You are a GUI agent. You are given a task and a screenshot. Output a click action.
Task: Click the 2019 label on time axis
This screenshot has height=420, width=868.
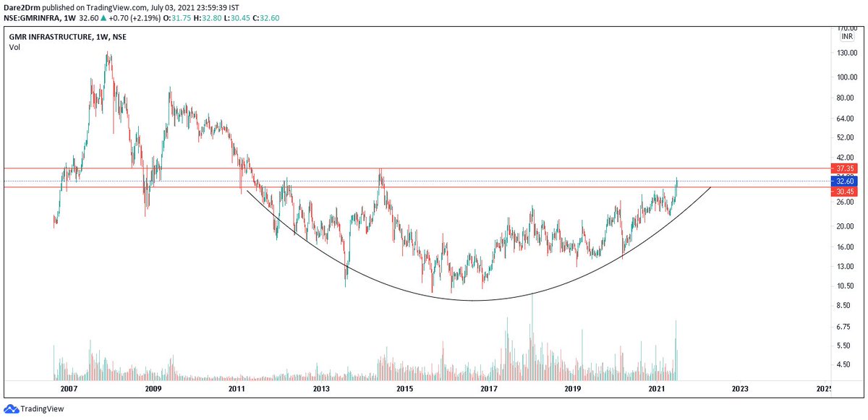(573, 389)
